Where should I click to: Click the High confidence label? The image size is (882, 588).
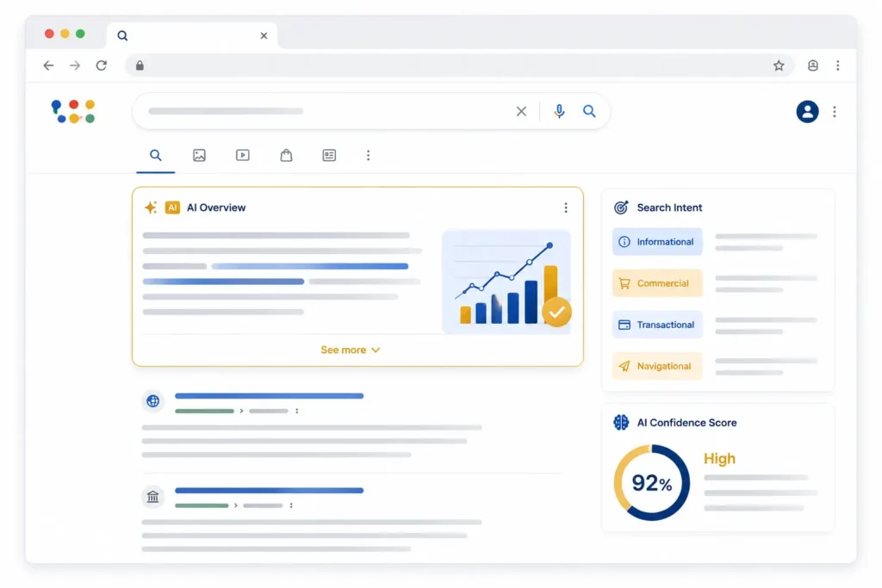point(719,459)
